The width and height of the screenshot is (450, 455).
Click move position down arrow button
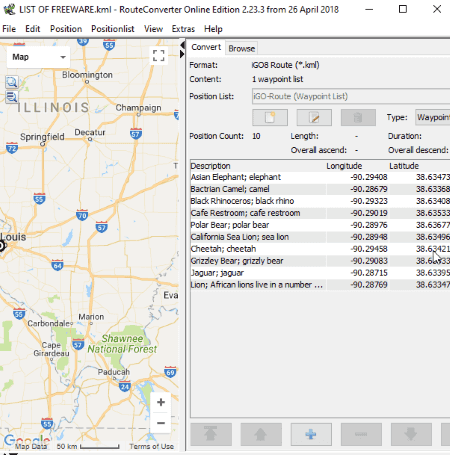click(411, 434)
